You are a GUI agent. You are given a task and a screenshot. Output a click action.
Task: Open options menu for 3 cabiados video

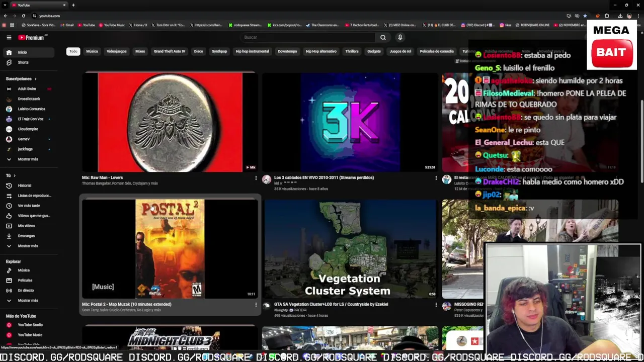(x=436, y=178)
